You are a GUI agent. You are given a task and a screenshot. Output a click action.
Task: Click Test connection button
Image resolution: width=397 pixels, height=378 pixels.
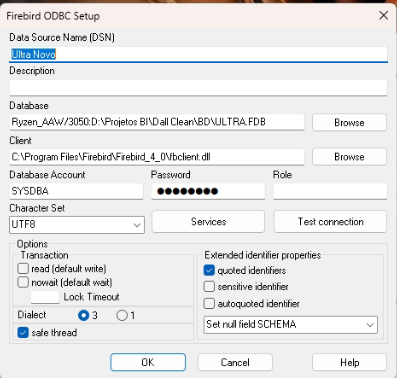pyautogui.click(x=330, y=222)
